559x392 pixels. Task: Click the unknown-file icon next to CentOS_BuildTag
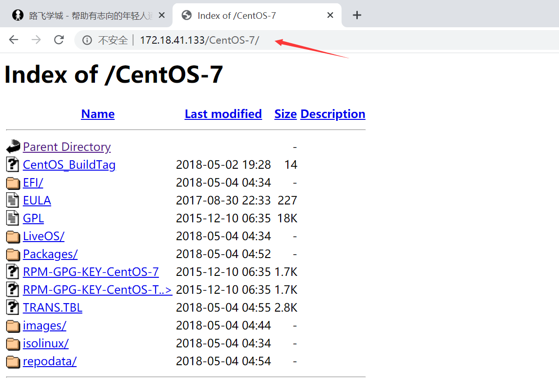[x=13, y=165]
